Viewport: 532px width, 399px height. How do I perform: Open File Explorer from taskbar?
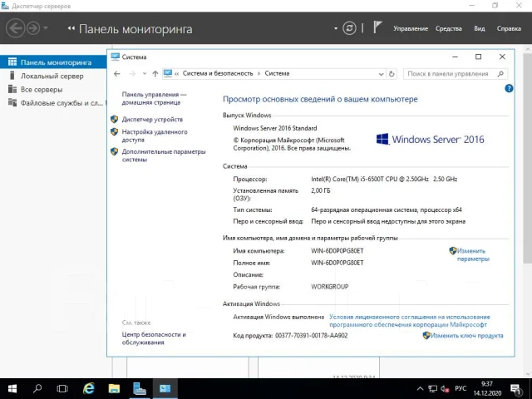pos(114,388)
